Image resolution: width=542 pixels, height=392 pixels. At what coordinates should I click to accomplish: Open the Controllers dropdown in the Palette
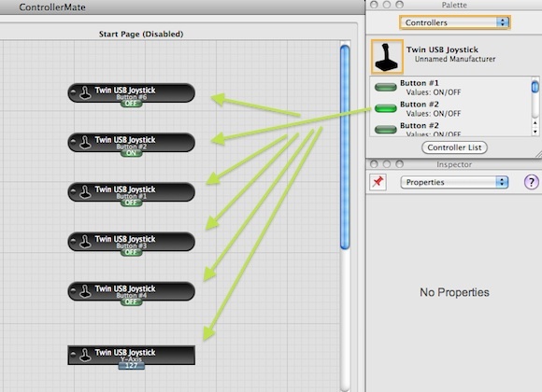pyautogui.click(x=455, y=22)
